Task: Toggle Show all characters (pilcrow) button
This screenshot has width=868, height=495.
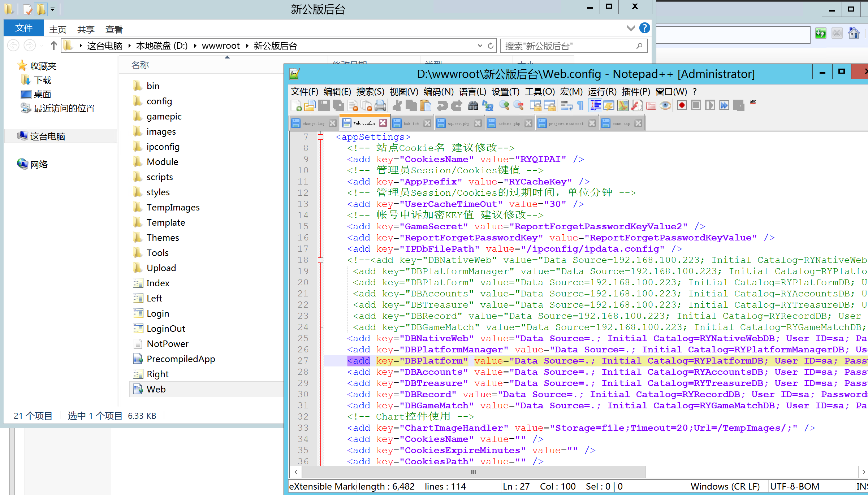Action: click(x=580, y=105)
